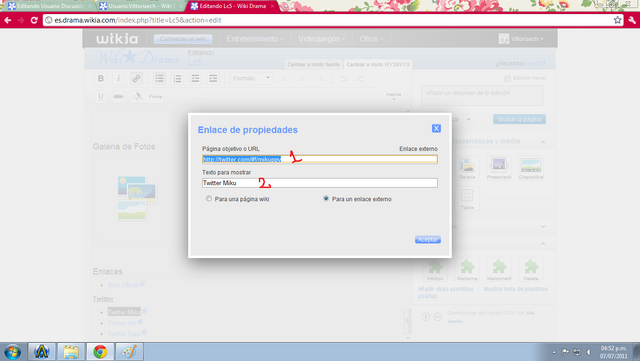Open the file explorer taskbar icon
This screenshot has width=640, height=361.
(x=71, y=352)
